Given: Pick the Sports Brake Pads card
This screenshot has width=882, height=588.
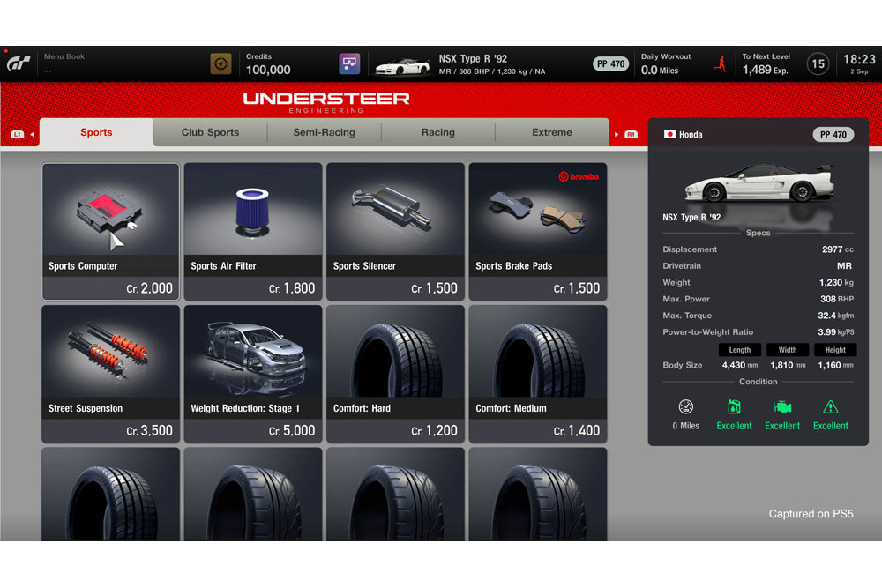Looking at the screenshot, I should [x=538, y=232].
